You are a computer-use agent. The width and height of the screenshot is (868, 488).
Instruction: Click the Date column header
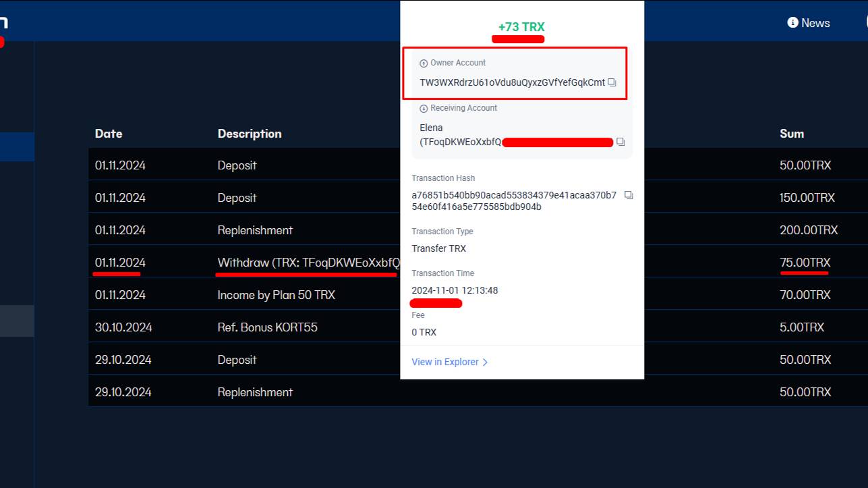(109, 134)
